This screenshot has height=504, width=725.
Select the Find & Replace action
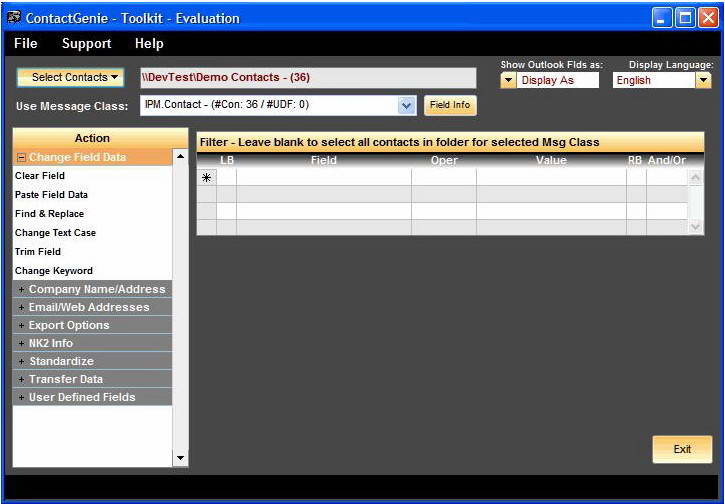tap(92, 214)
